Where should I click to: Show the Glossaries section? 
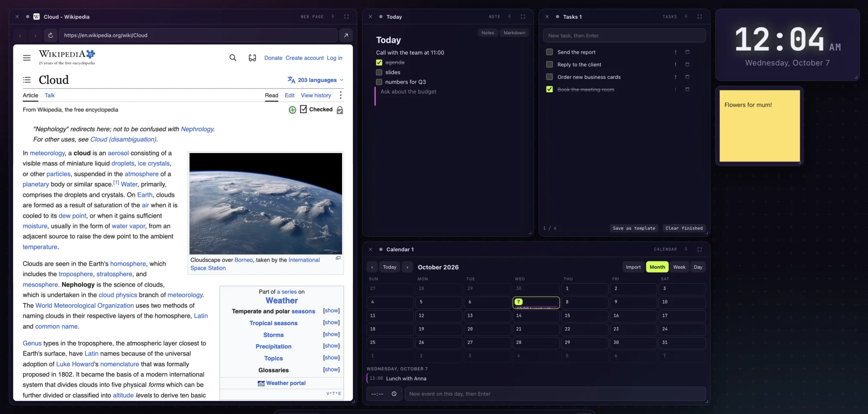[332, 369]
